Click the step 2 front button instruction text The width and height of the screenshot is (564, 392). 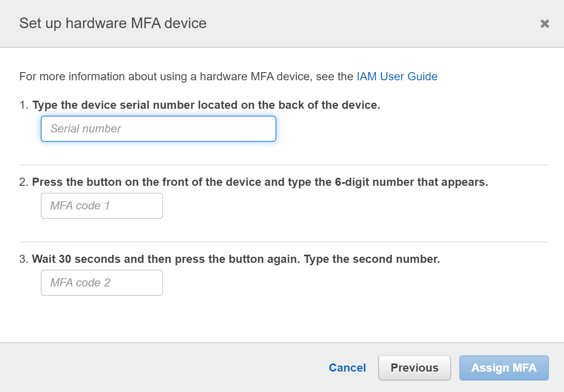260,182
